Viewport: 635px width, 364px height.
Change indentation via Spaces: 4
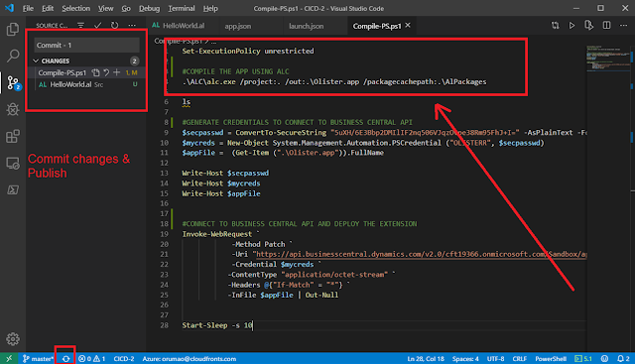click(x=465, y=359)
